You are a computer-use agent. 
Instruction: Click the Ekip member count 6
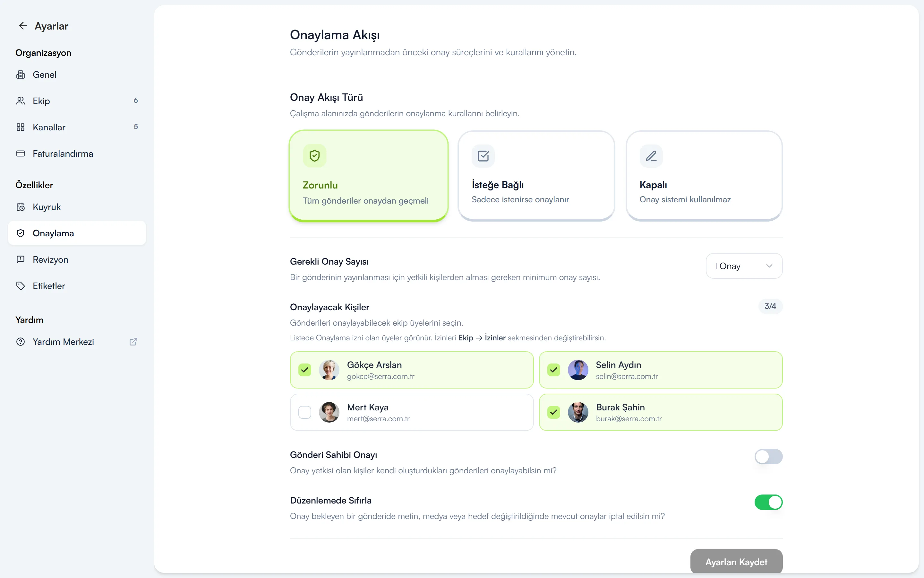135,101
